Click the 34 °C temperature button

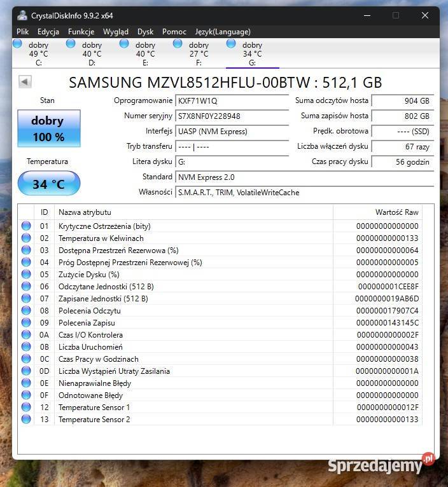click(x=49, y=184)
